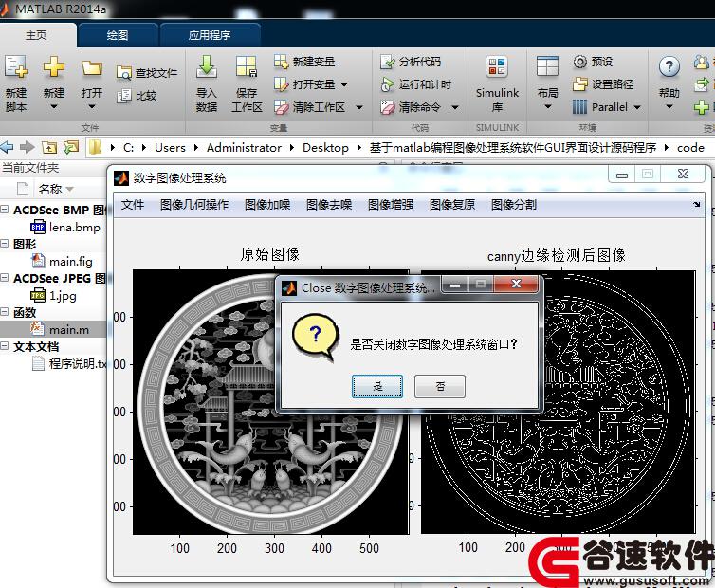715x588 pixels.
Task: Click the Save Workspace (保存工作区) icon
Action: point(247,67)
